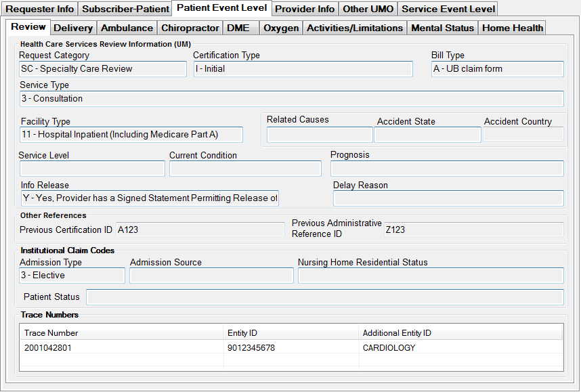Open the Activities/Limitations sub-tab
This screenshot has width=581, height=392.
coord(355,28)
